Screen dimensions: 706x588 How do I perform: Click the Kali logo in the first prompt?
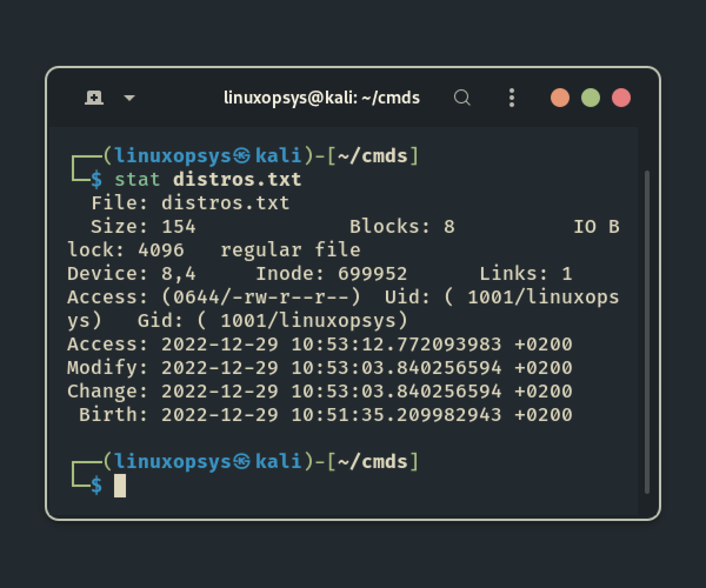click(242, 156)
